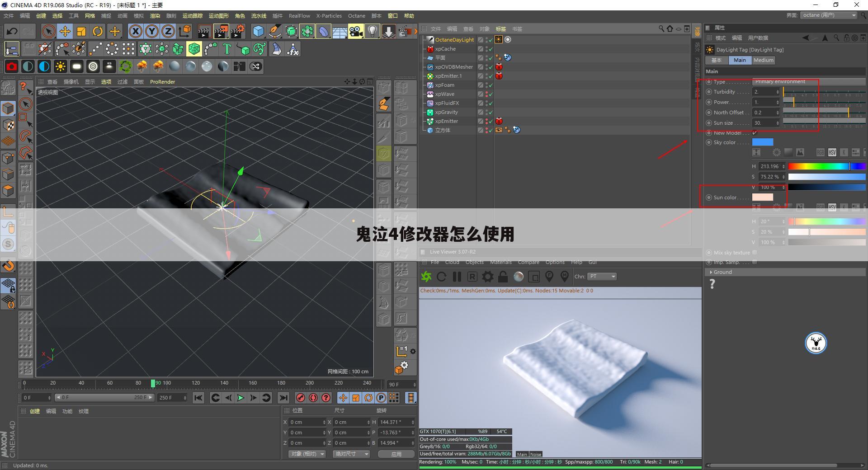
Task: Click the Object Manager search icon
Action: pyautogui.click(x=661, y=28)
